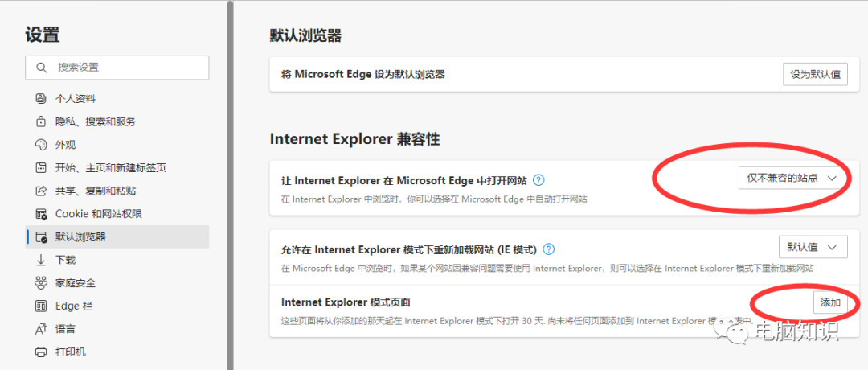Viewport: 868px width, 370px height.
Task: Open 打印机 settings
Action: [117, 351]
